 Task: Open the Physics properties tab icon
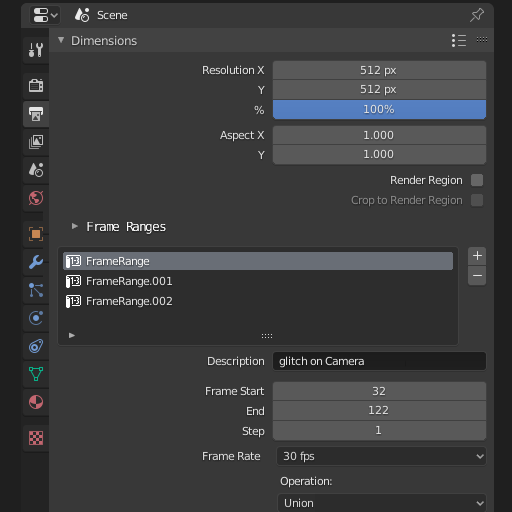[x=36, y=318]
